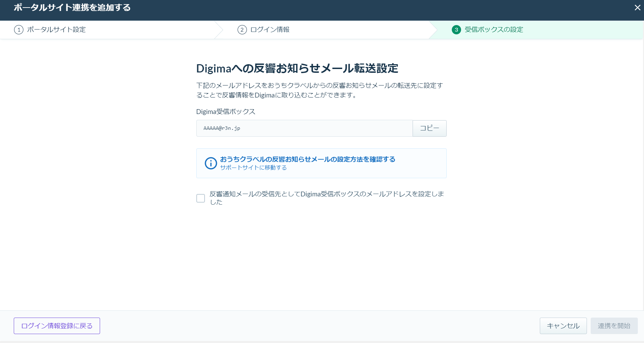Click the Digima受信ボックス email address field
The image size is (644, 343).
pos(304,128)
